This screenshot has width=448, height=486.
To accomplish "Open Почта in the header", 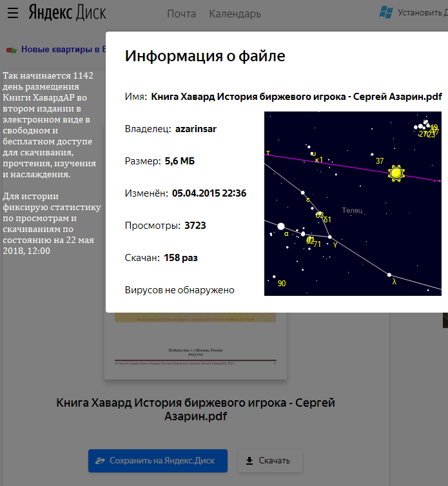I will point(181,14).
